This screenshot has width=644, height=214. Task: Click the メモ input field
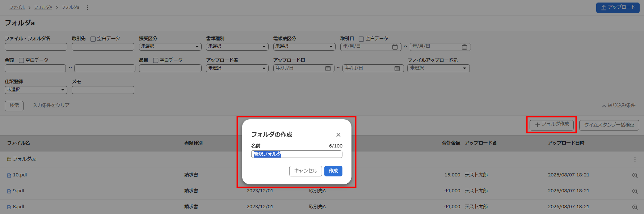pos(103,90)
